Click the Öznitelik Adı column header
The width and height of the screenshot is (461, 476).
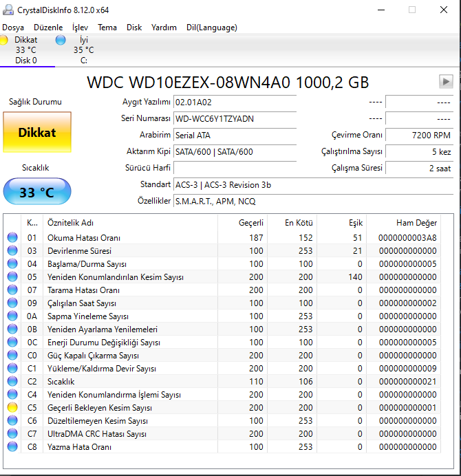pos(130,223)
